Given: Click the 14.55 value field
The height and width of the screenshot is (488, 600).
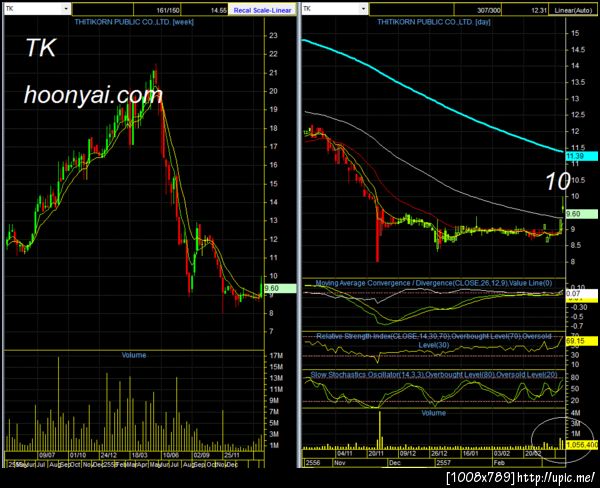Looking at the screenshot, I should pyautogui.click(x=205, y=10).
